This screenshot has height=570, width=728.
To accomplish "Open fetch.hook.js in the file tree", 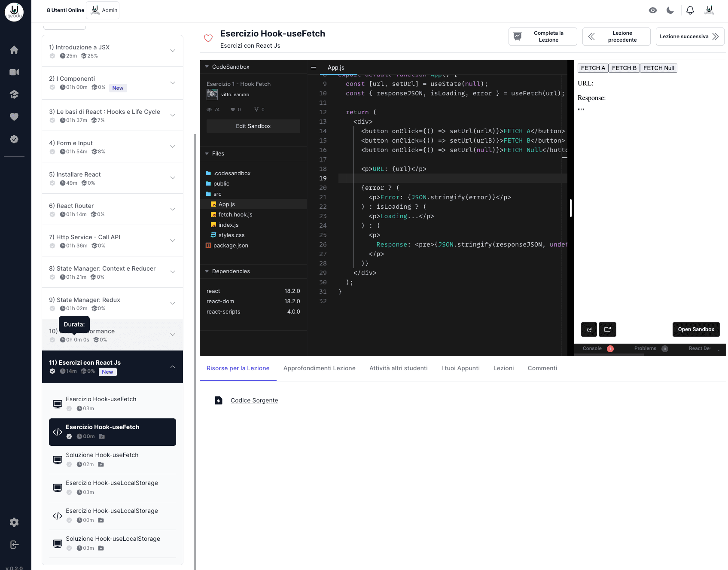I will pyautogui.click(x=235, y=214).
